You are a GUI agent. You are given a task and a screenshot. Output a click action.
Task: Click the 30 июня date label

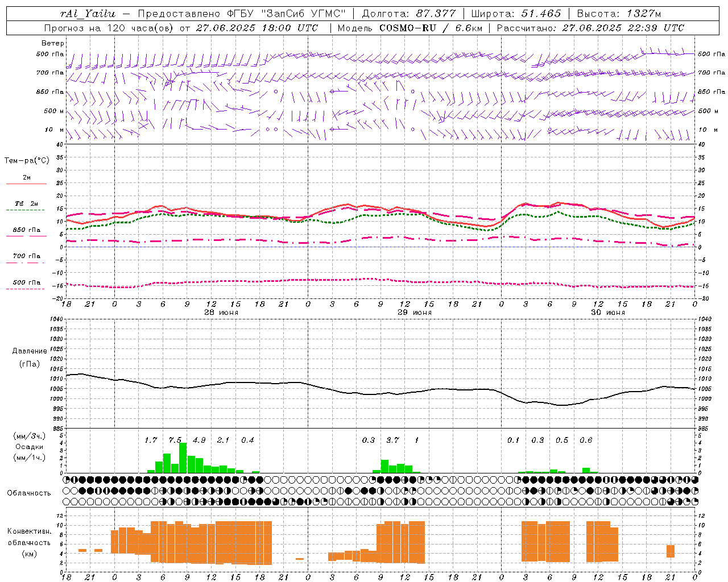tap(607, 313)
